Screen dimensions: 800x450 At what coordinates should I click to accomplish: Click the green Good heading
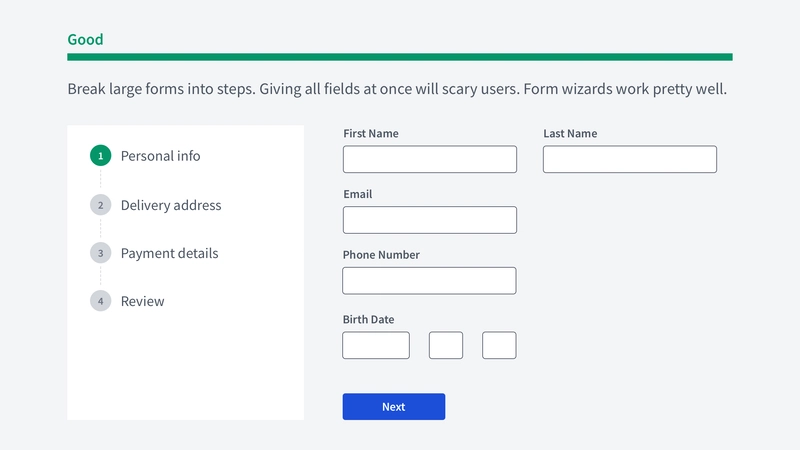(85, 39)
